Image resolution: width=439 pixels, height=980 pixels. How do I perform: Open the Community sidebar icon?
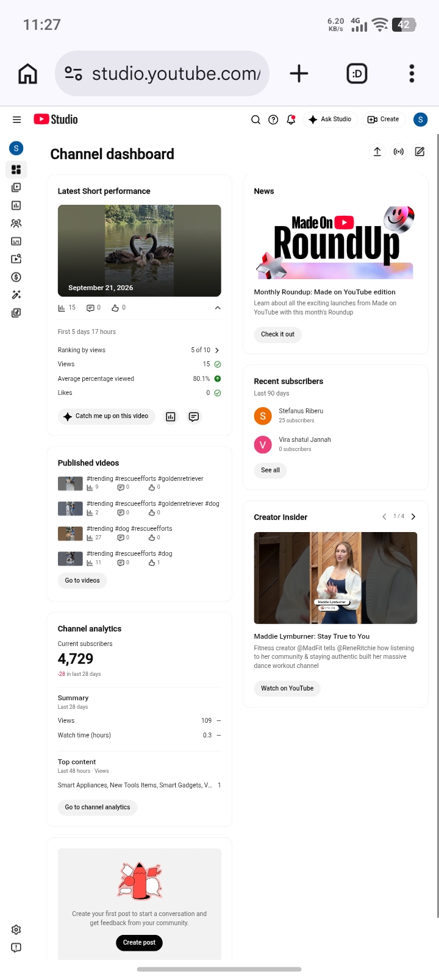16,224
